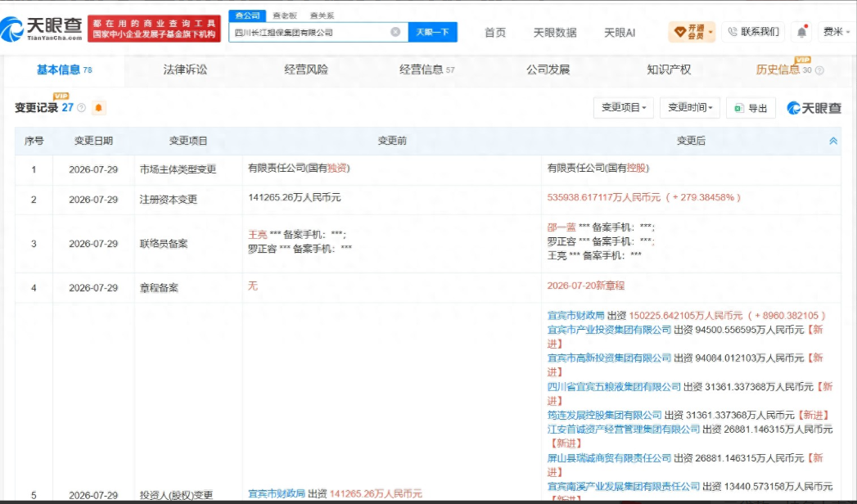Click the red banner ad 都在用的商业查询工具
Viewport: 857px width, 504px height.
click(155, 29)
